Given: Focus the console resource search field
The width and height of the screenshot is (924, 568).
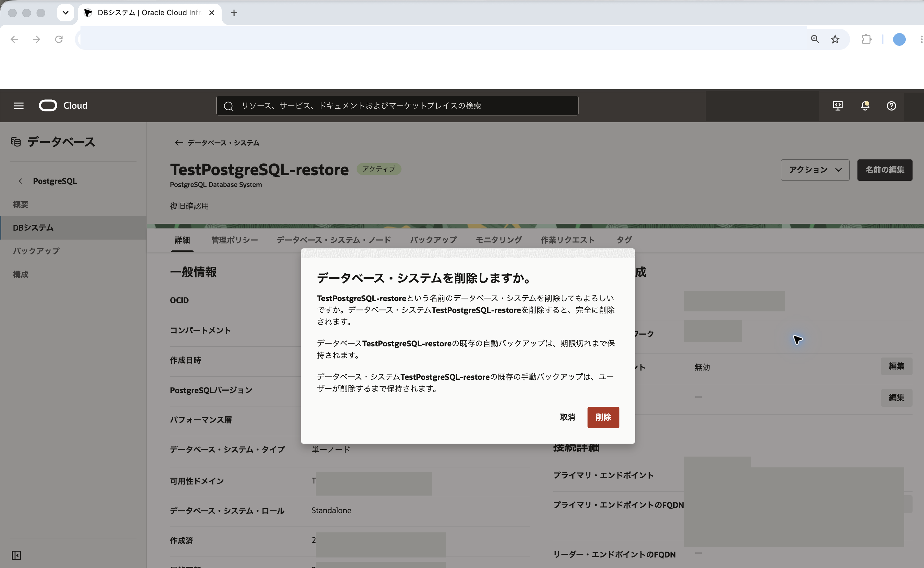Looking at the screenshot, I should click(x=397, y=106).
